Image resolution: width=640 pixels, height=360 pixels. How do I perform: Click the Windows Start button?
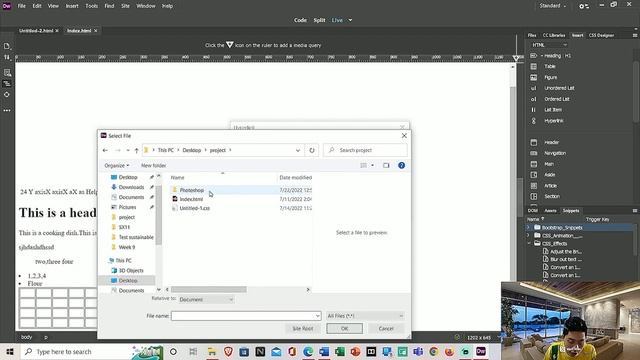click(10, 351)
